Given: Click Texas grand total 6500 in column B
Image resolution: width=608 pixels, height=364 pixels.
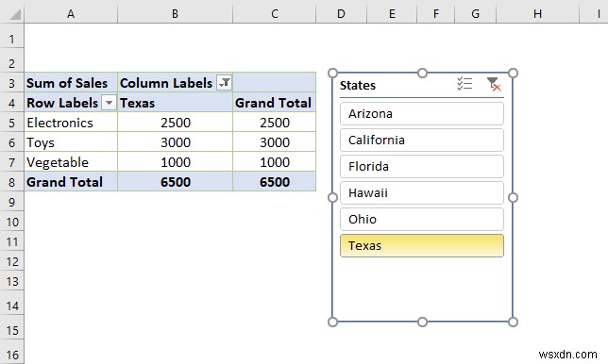Looking at the screenshot, I should (175, 182).
